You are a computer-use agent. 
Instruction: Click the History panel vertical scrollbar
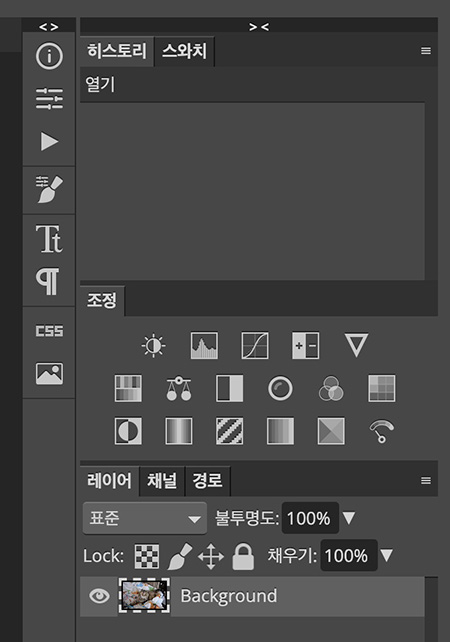point(431,174)
